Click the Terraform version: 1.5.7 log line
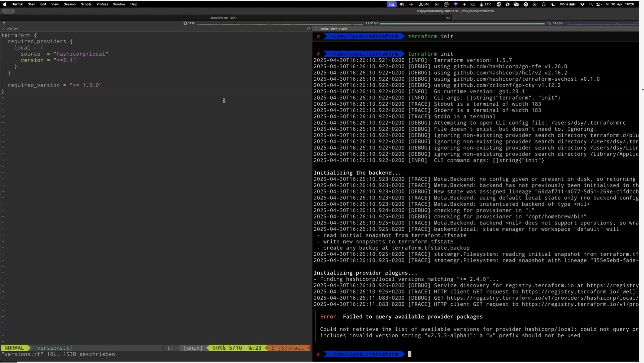The image size is (644, 363). click(413, 60)
